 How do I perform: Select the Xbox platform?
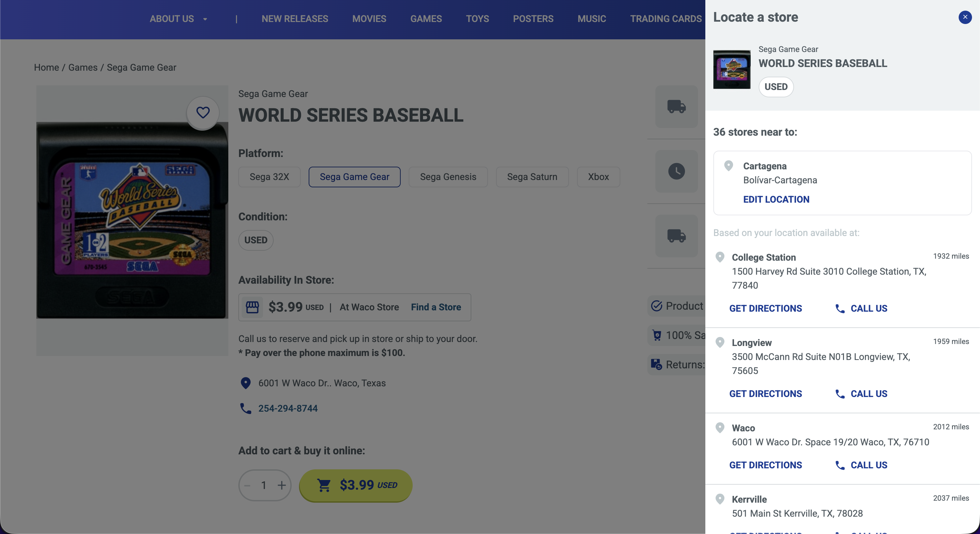coord(598,177)
